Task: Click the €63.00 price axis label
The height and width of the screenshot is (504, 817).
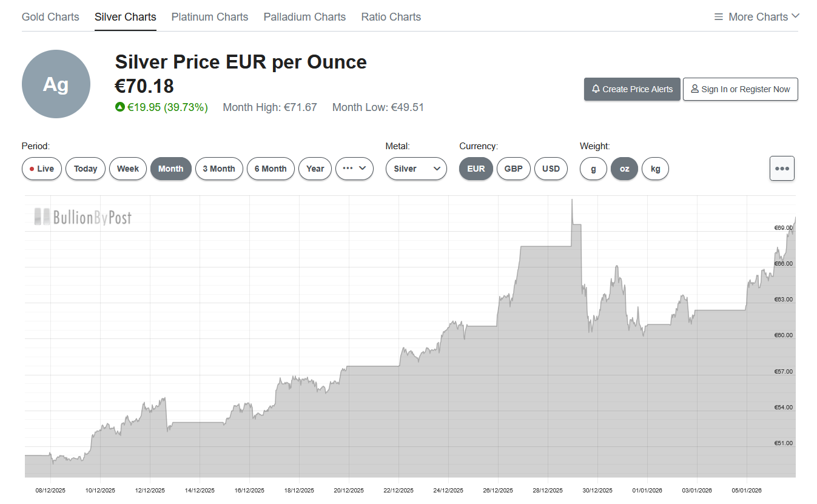Action: point(784,300)
